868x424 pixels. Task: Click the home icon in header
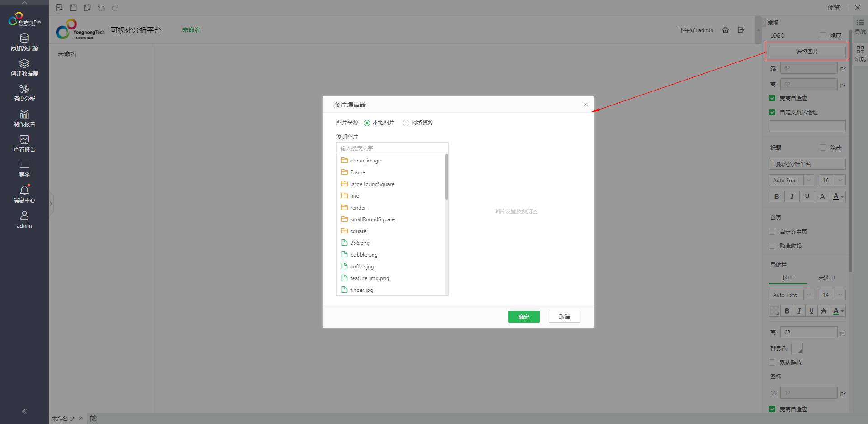(x=726, y=30)
